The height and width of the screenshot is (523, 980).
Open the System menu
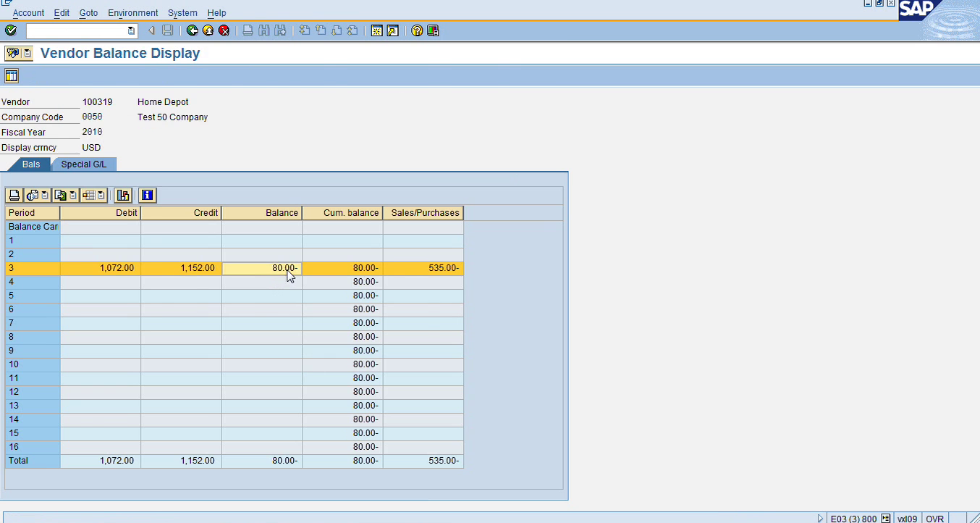pos(182,13)
